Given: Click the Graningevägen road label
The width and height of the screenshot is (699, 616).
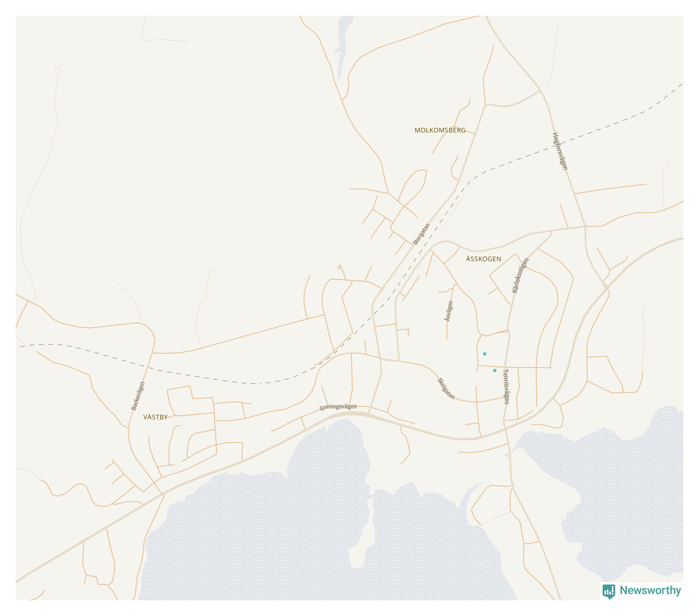Looking at the screenshot, I should [338, 407].
